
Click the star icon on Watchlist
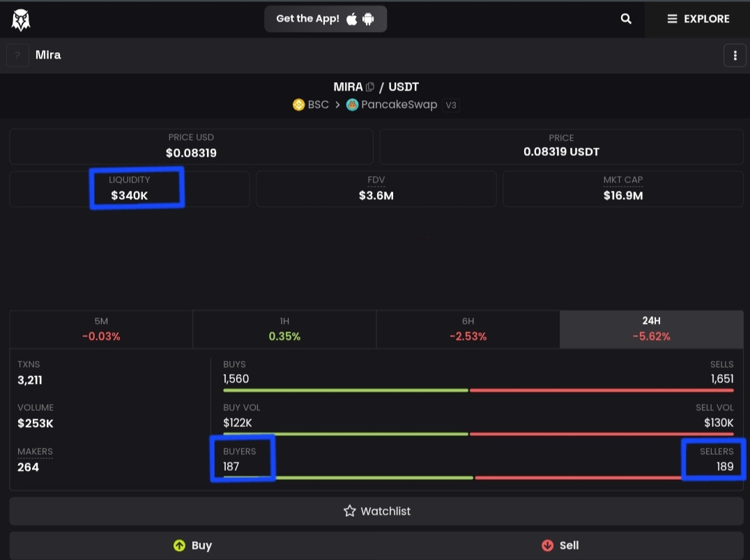pos(350,511)
